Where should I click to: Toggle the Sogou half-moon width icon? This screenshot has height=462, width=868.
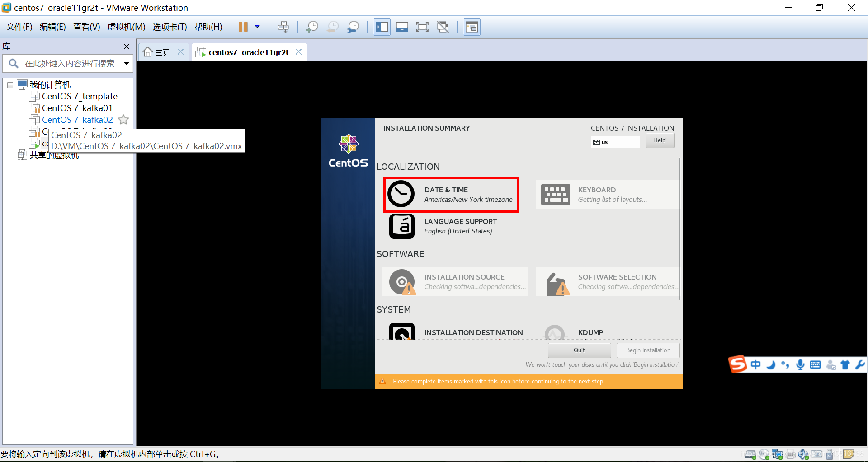pos(771,365)
